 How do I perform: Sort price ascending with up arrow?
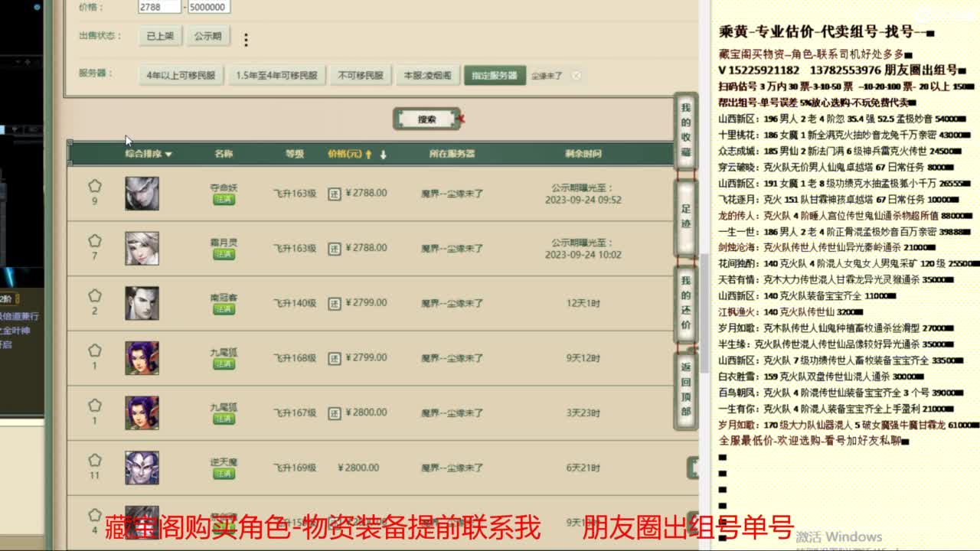pyautogui.click(x=368, y=154)
